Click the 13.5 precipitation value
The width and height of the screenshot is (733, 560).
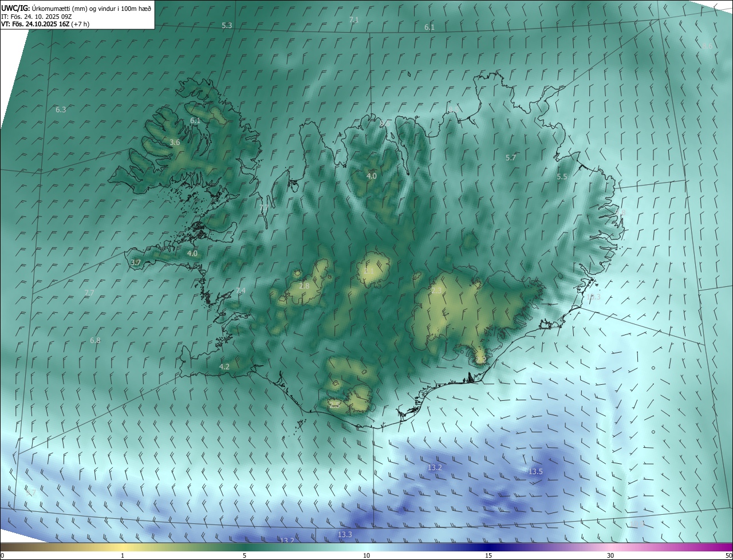tap(535, 472)
